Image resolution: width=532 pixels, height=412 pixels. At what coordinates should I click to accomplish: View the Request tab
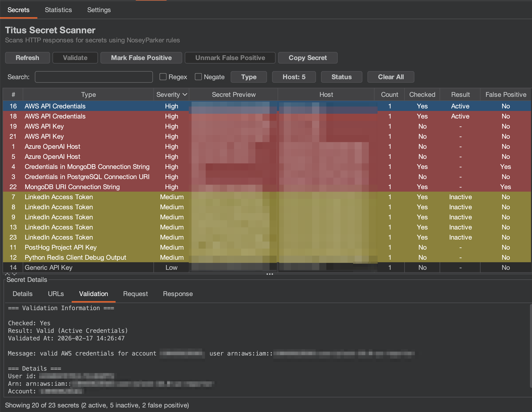click(135, 294)
